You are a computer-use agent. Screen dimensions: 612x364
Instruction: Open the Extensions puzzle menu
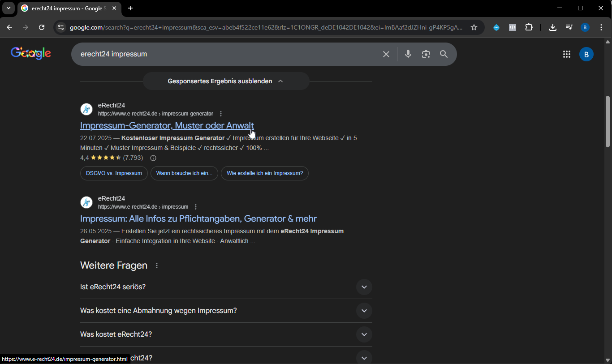[x=529, y=27]
